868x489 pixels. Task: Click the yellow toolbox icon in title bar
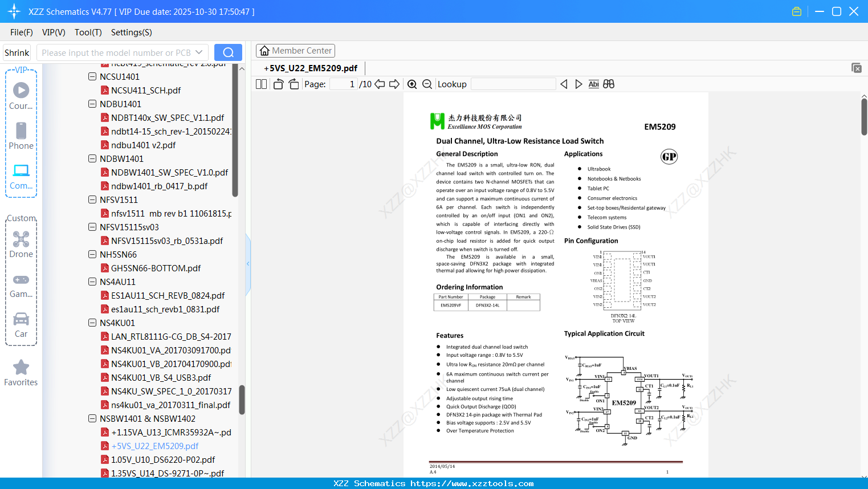coord(797,11)
